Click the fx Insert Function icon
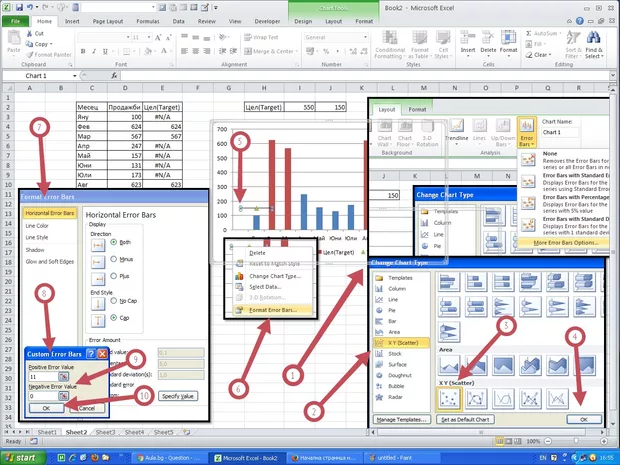Image resolution: width=620 pixels, height=465 pixels. coord(114,76)
